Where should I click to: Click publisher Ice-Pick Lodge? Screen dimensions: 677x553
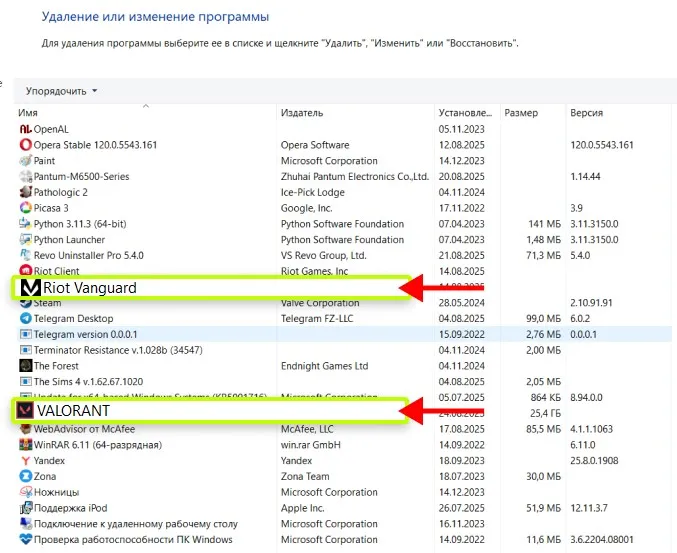tap(313, 192)
